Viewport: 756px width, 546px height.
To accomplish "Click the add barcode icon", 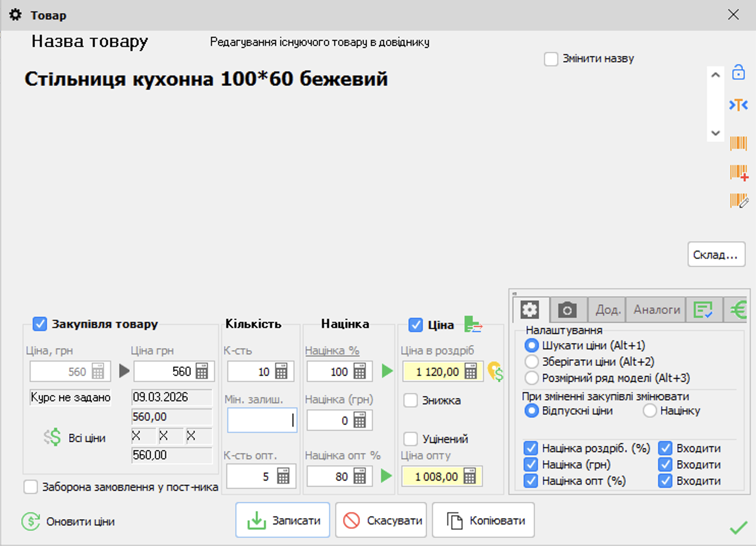I will [738, 173].
